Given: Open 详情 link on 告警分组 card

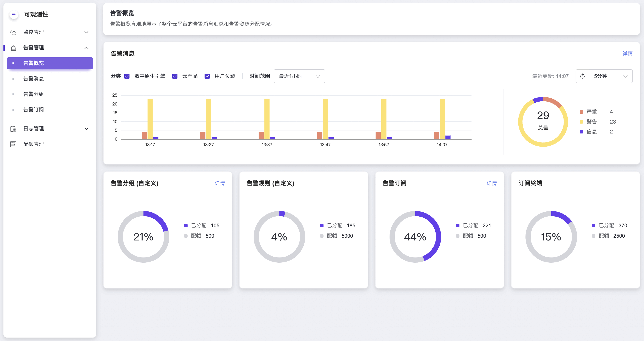Looking at the screenshot, I should [x=219, y=183].
